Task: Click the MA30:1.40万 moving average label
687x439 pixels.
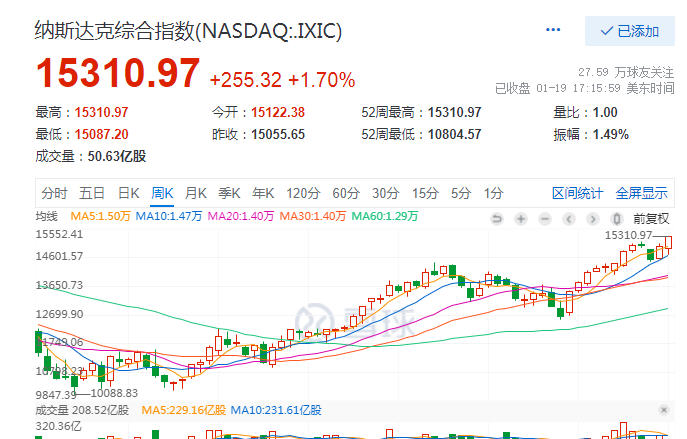Action: coord(312,216)
